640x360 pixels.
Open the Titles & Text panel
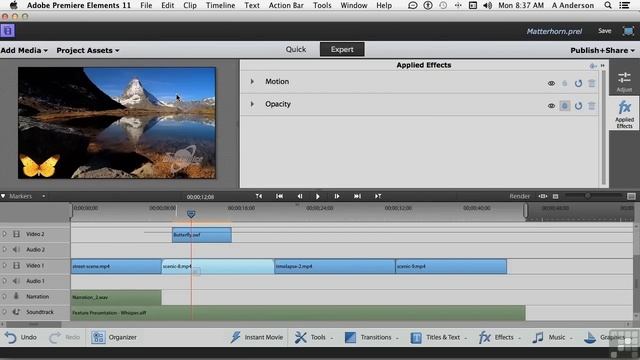[439, 337]
